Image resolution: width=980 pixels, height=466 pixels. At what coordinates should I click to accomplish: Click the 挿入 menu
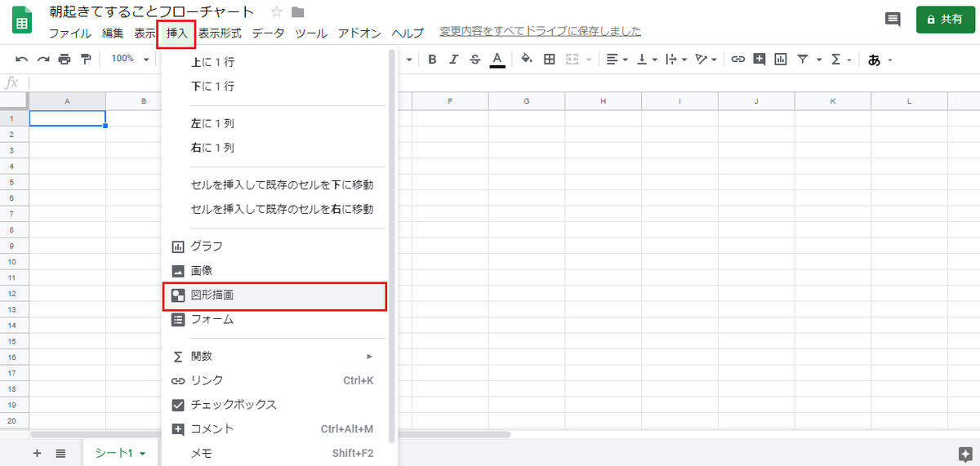coord(176,33)
